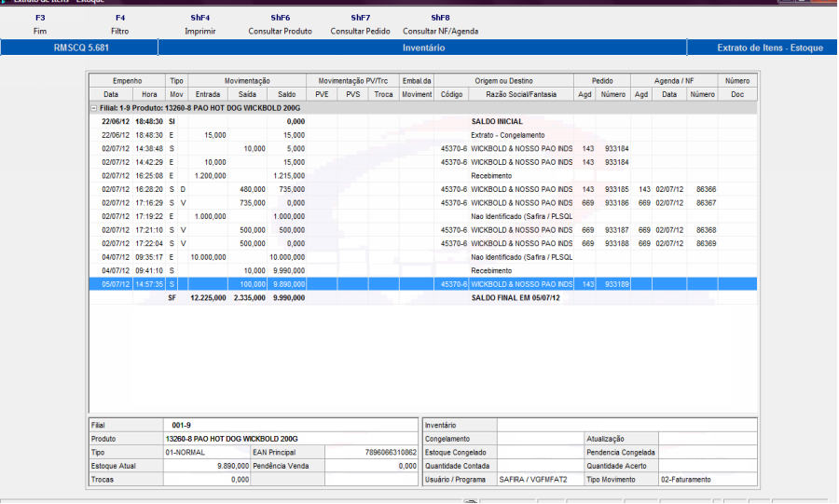This screenshot has width=839, height=504.
Task: Click NF number 86366
Action: click(707, 189)
